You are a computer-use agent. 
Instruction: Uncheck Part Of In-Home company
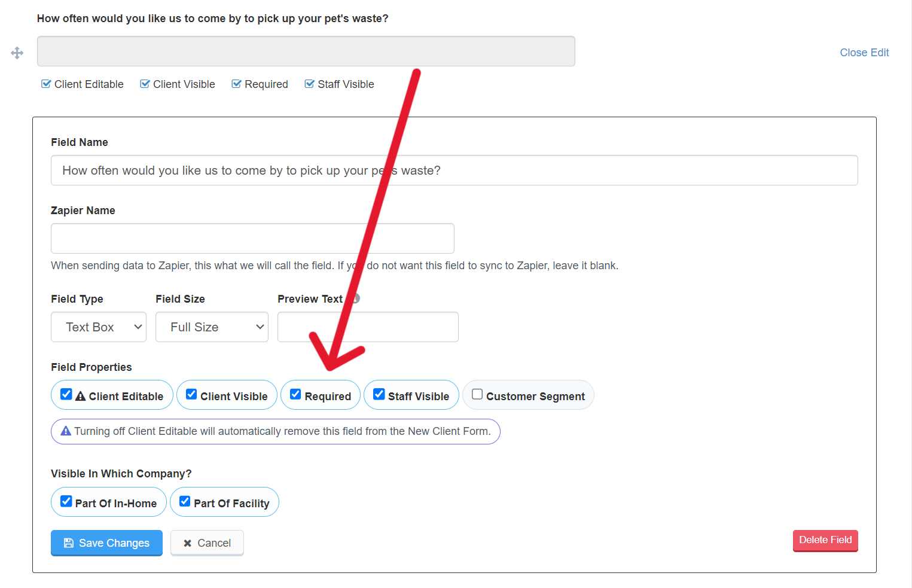pyautogui.click(x=66, y=501)
